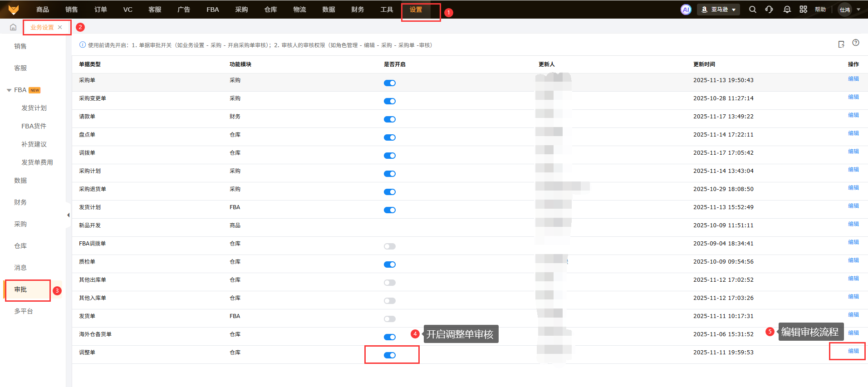Click the 新品开发 row name
868x387 pixels.
click(x=90, y=225)
